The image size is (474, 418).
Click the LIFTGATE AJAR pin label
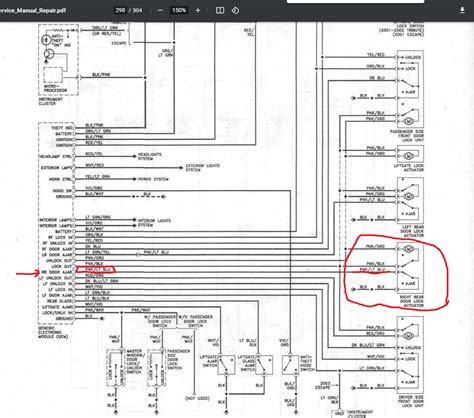pos(57,307)
